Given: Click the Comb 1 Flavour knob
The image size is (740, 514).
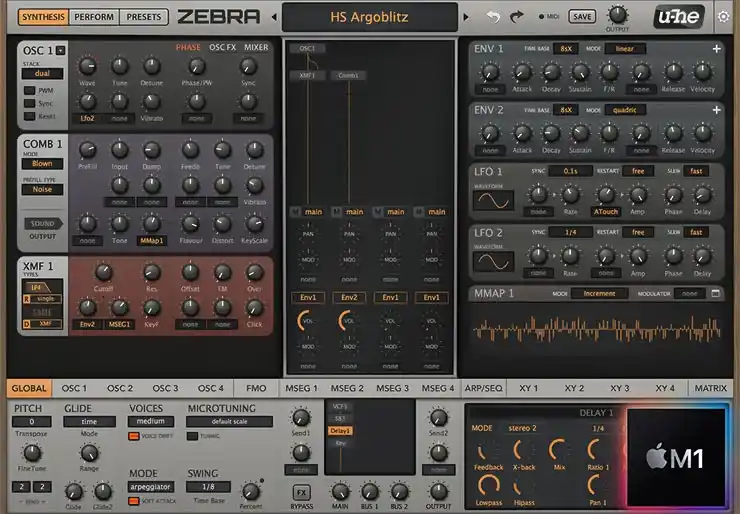Looking at the screenshot, I should coord(190,224).
